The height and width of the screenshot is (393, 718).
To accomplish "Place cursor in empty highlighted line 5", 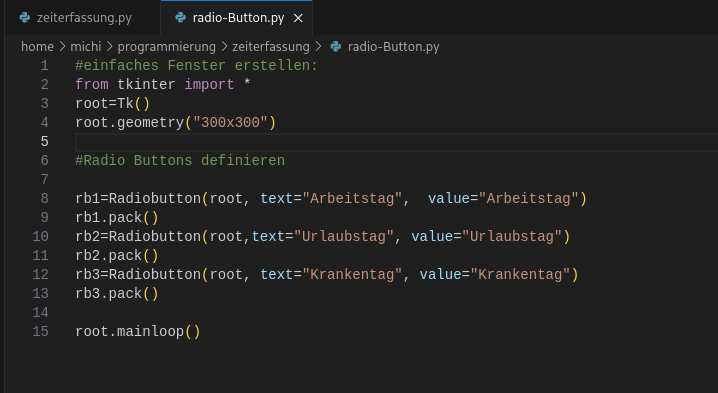I will 397,142.
